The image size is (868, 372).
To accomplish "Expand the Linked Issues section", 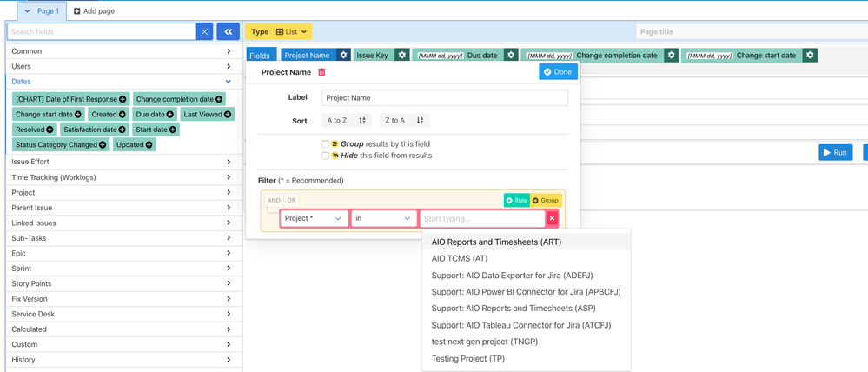I will pos(124,223).
